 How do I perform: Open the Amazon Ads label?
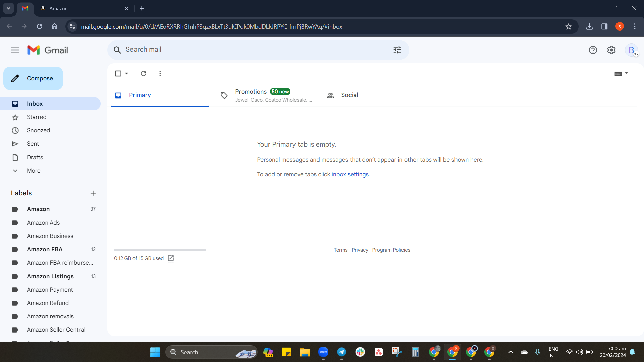(x=50, y=223)
